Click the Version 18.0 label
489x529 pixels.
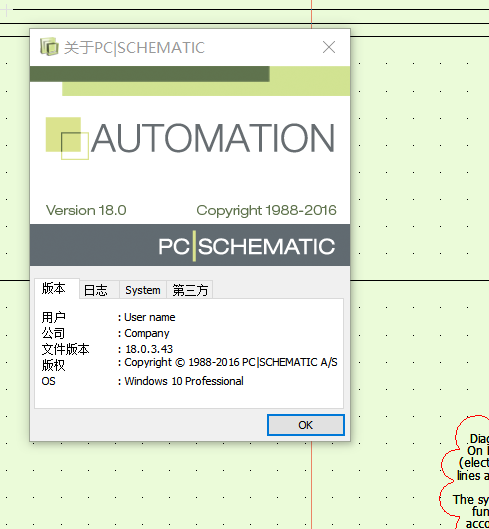[x=86, y=210]
